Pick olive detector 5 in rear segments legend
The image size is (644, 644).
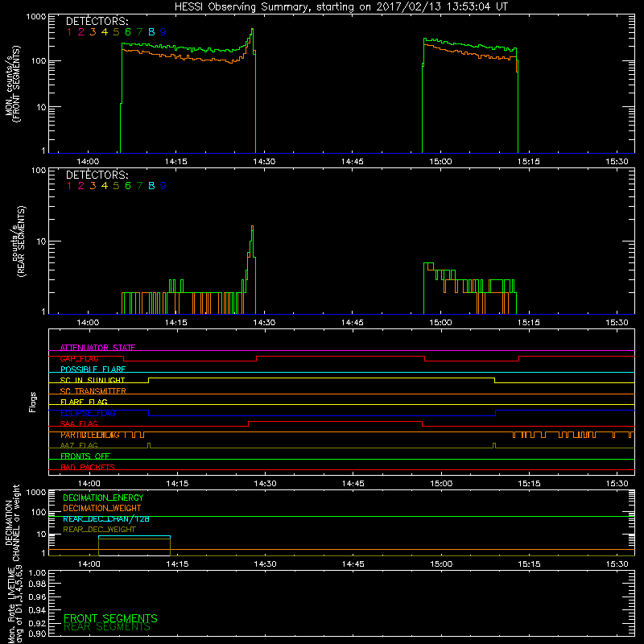pyautogui.click(x=116, y=186)
